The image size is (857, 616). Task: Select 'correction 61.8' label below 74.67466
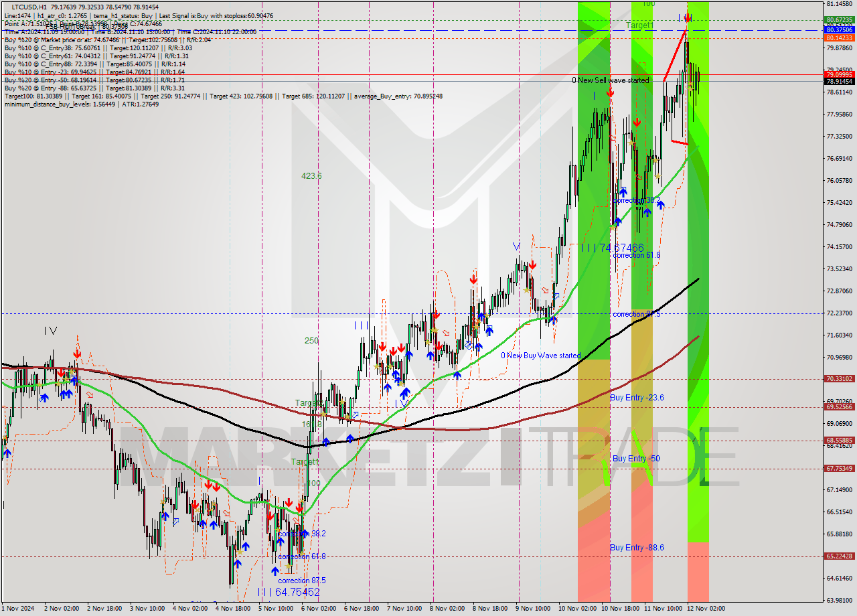637,255
